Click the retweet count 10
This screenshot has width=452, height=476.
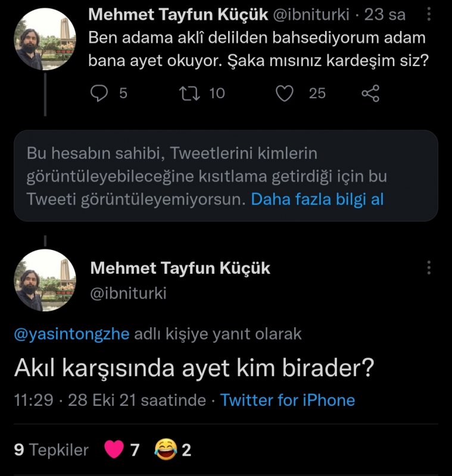coord(217,93)
